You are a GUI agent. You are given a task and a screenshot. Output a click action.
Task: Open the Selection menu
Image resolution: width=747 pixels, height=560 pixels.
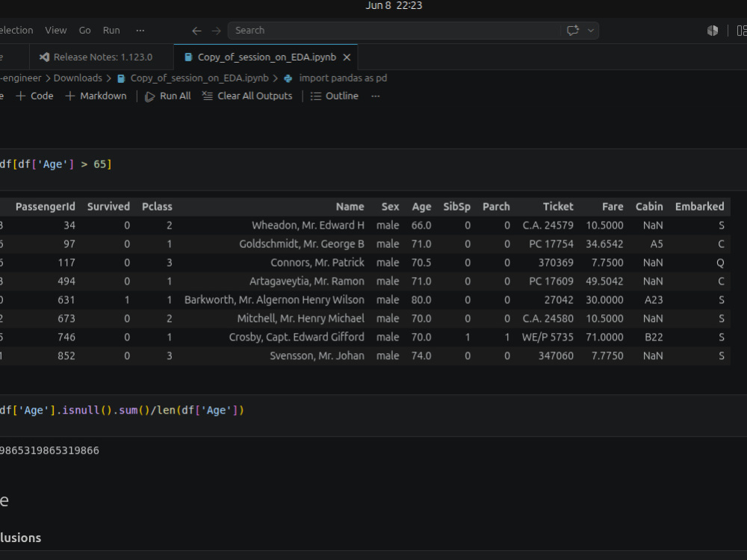16,30
